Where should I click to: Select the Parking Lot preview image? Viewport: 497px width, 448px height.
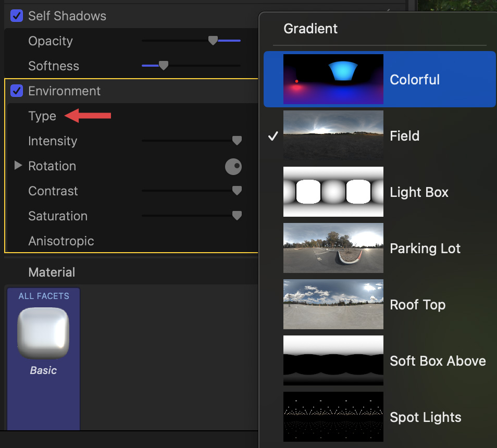[x=333, y=248]
